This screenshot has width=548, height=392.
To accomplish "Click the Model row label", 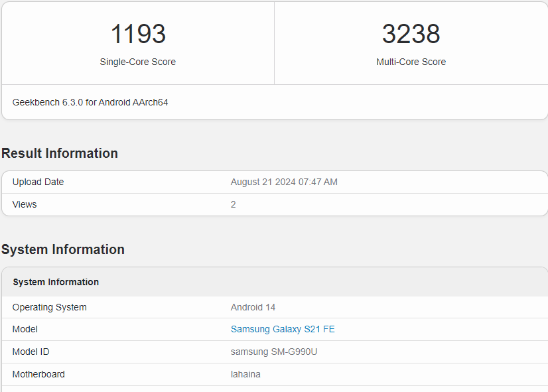I will click(x=25, y=329).
